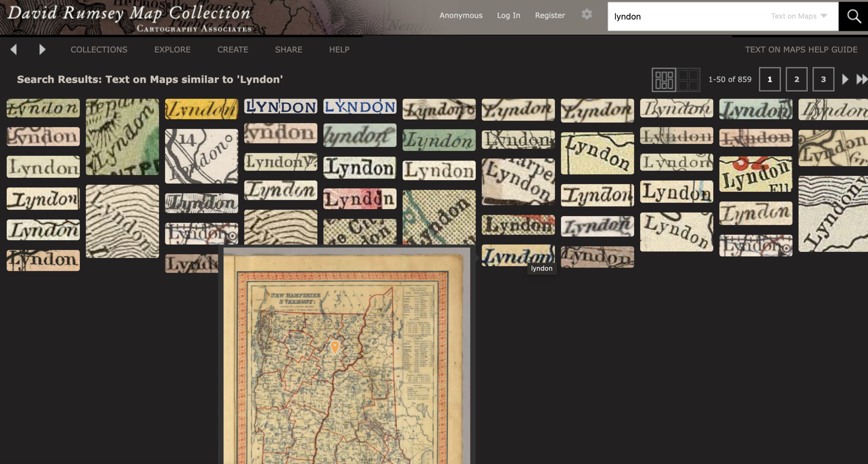
Task: Go back with the left arrow
Action: (14, 49)
